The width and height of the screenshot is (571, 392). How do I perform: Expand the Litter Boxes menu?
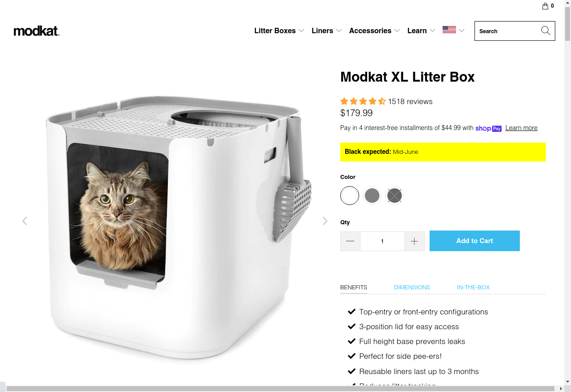(279, 30)
